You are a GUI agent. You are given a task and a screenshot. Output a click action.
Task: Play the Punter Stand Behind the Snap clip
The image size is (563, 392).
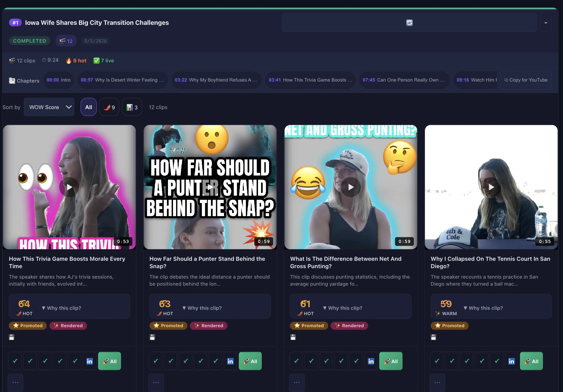pyautogui.click(x=210, y=187)
